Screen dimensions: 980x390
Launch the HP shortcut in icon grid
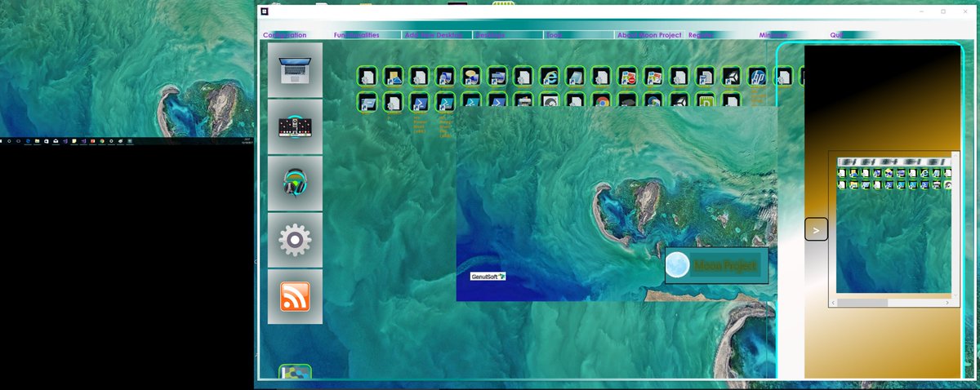pos(758,77)
